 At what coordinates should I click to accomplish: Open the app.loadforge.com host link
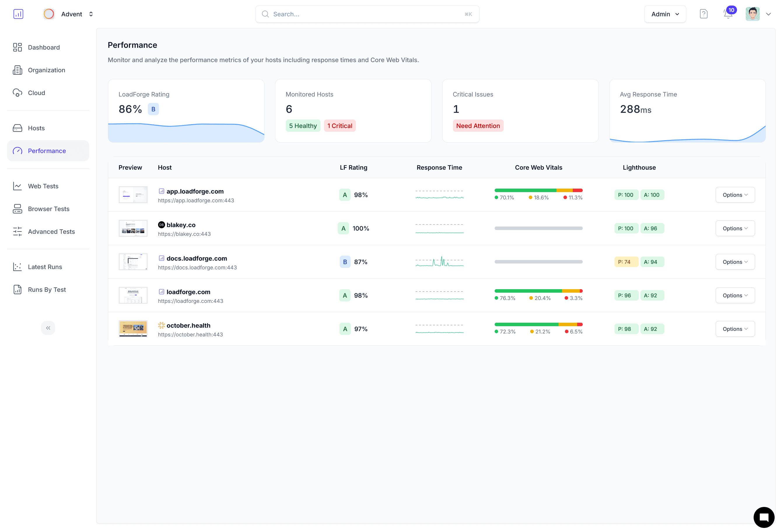pyautogui.click(x=195, y=191)
